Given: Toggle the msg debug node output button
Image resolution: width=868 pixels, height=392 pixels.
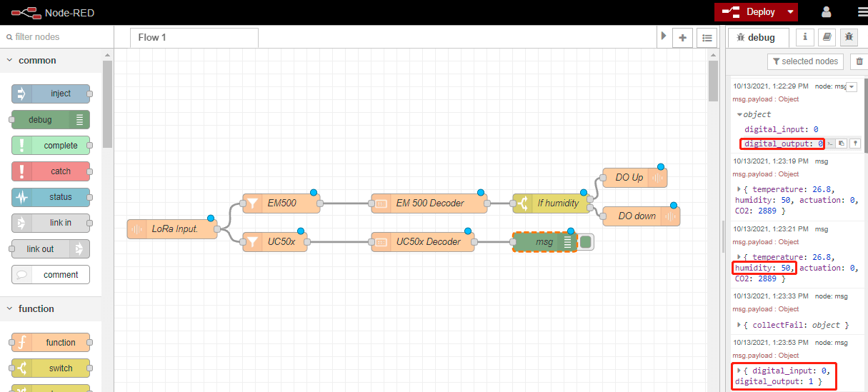Looking at the screenshot, I should [x=586, y=242].
